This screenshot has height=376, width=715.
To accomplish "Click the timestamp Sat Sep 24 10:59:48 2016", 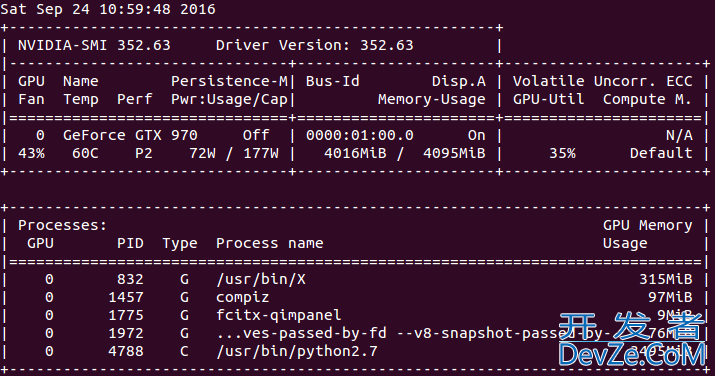I will pyautogui.click(x=108, y=10).
